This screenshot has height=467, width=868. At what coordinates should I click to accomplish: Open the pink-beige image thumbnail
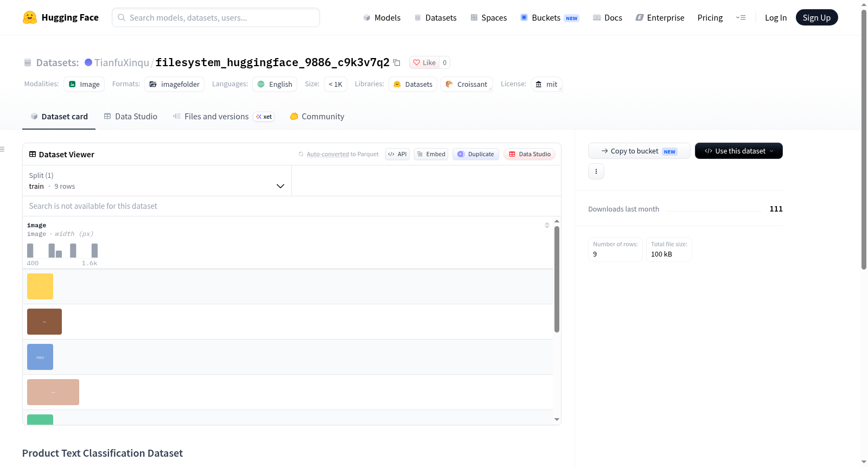[53, 392]
